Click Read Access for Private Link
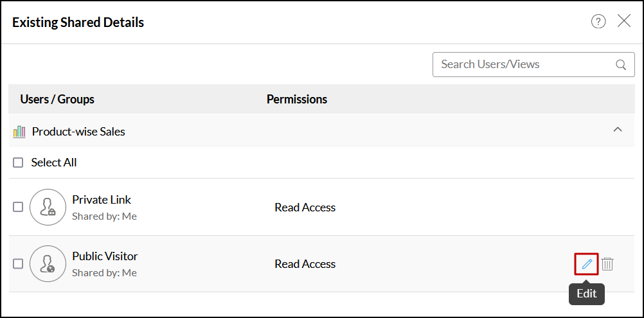The image size is (644, 318). point(305,207)
